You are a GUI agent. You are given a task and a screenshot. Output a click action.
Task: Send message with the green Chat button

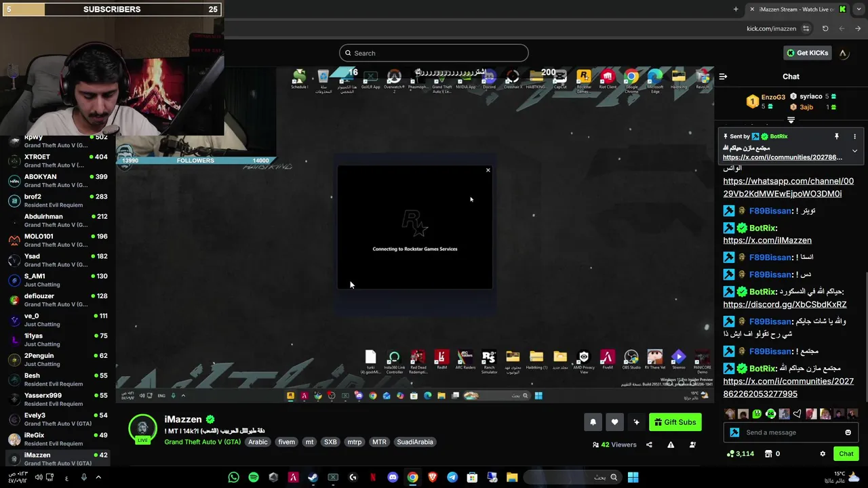(846, 453)
